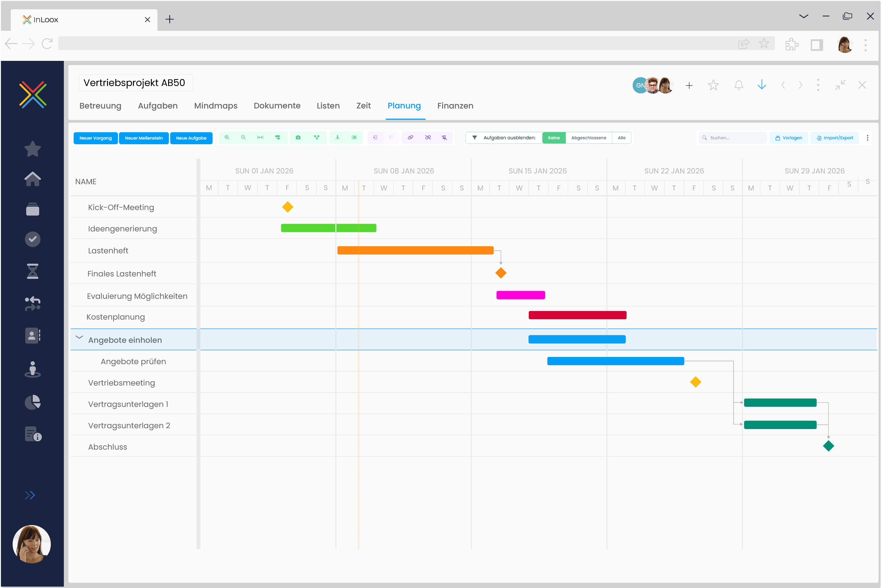This screenshot has height=588, width=882.
Task: Click the Lastenheft orange Gantt bar
Action: click(415, 251)
